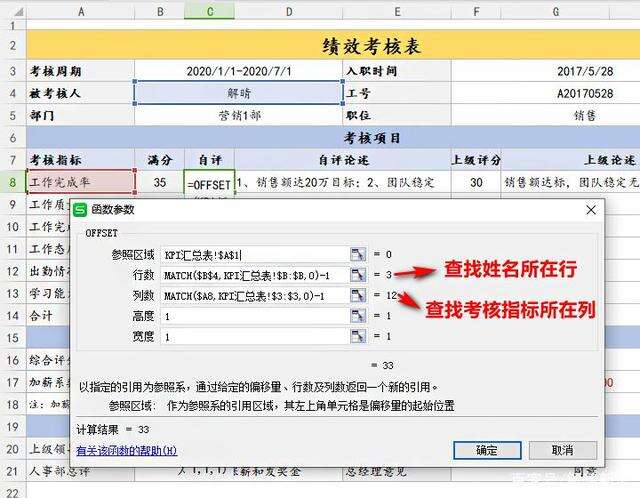The image size is (640, 498).
Task: Click range selector icon for 行数 field
Action: pos(358,275)
